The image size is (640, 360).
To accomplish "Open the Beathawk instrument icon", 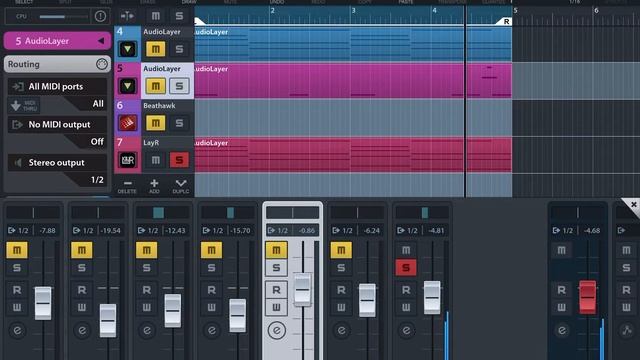I will point(127,123).
